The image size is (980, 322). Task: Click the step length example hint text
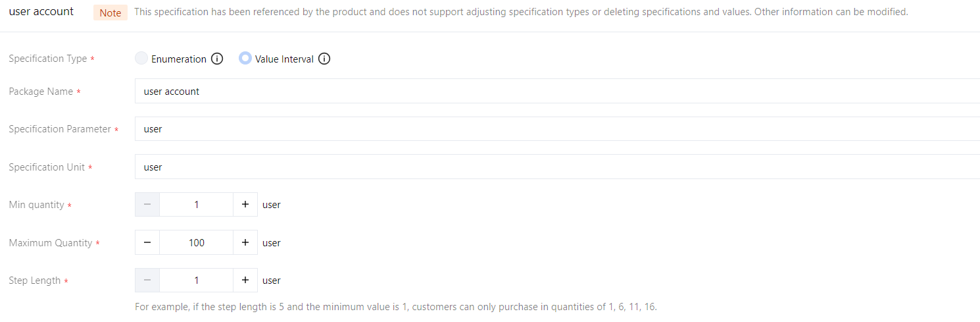pos(395,307)
